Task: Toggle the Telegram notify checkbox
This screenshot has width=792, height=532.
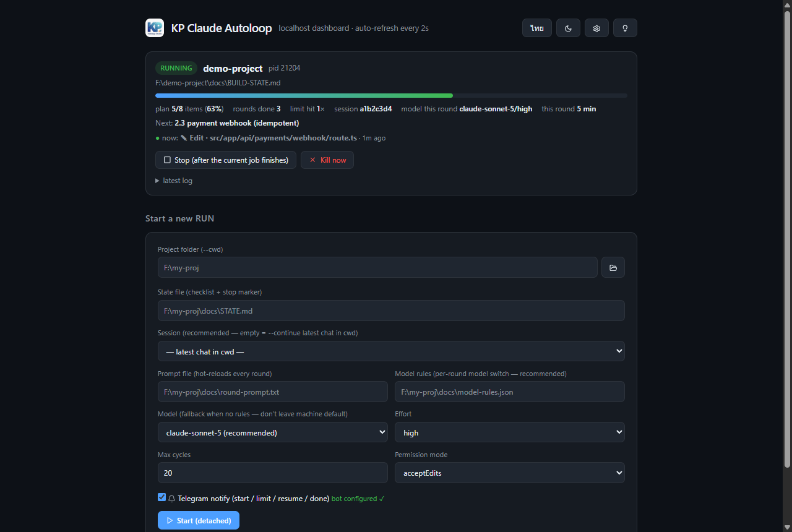Action: pos(162,497)
